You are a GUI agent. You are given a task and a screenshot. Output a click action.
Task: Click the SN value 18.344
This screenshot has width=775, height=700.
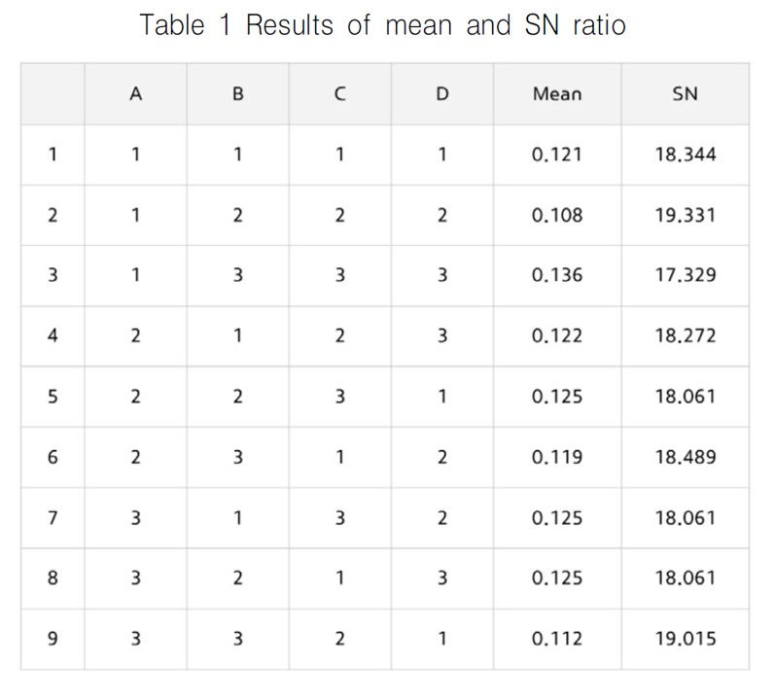click(x=686, y=155)
